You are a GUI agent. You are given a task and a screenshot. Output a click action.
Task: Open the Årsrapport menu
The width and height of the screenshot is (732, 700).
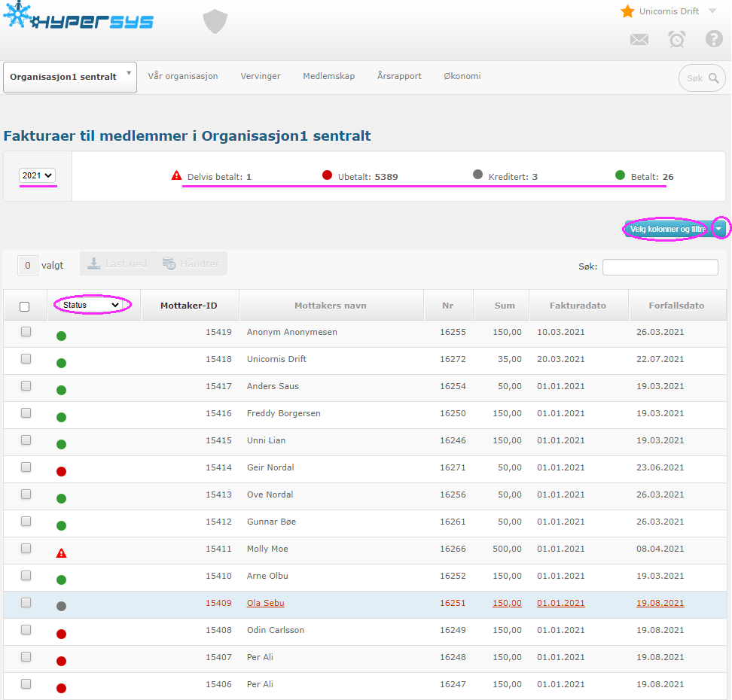coord(399,76)
